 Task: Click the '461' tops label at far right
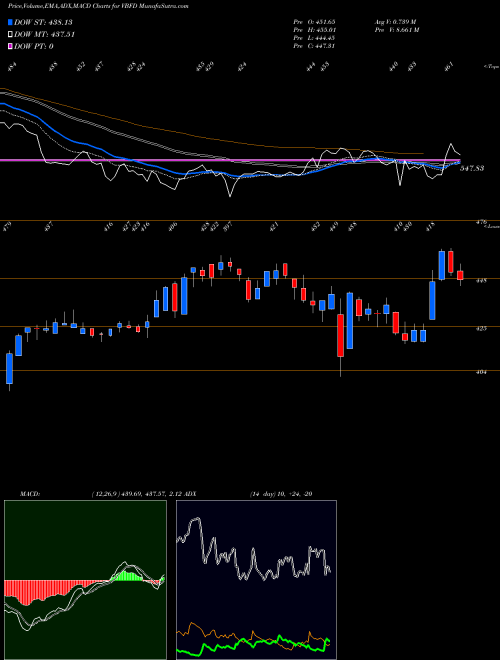click(449, 66)
